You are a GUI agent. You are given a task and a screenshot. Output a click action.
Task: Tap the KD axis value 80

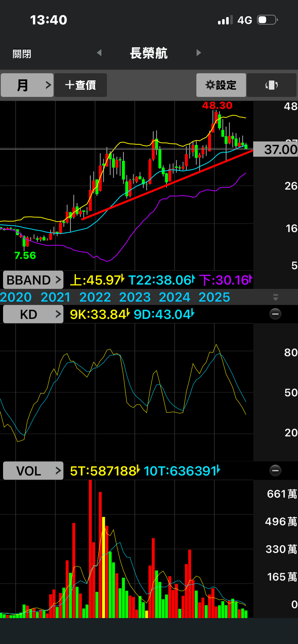click(291, 353)
